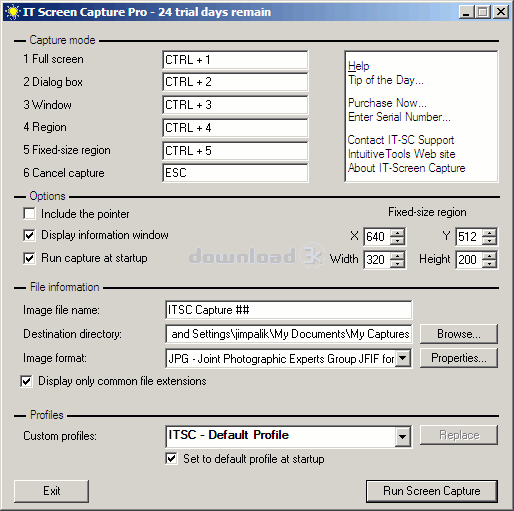The image size is (514, 511).
Task: Uncheck Set to default profile at startup
Action: click(x=171, y=458)
